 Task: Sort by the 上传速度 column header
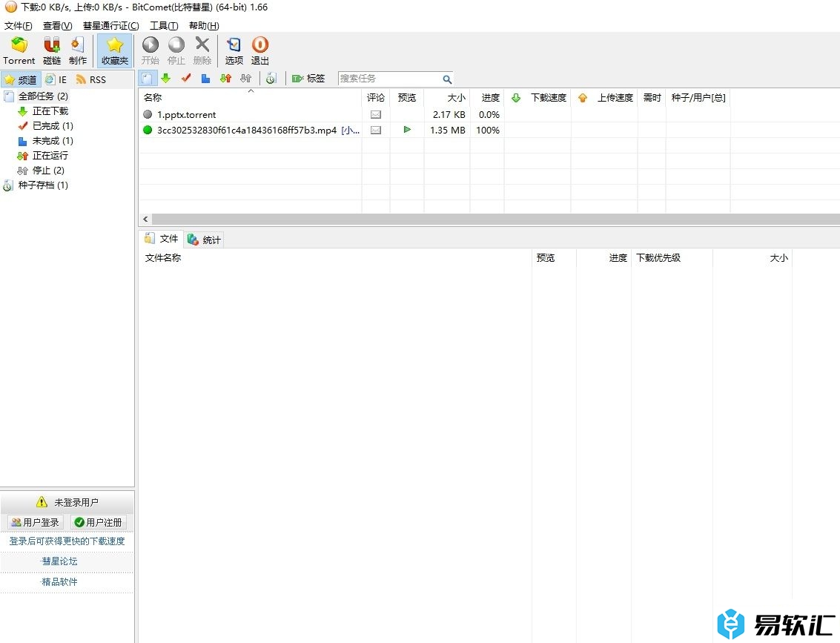pos(604,97)
